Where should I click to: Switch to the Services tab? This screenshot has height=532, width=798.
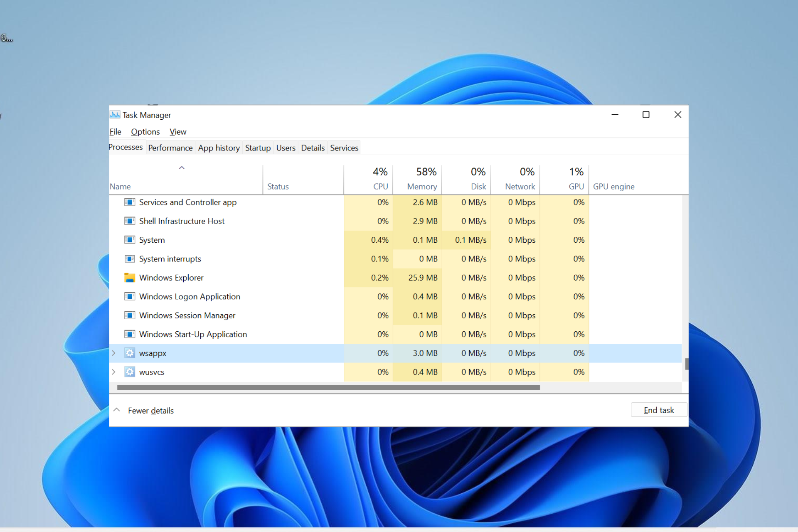344,148
